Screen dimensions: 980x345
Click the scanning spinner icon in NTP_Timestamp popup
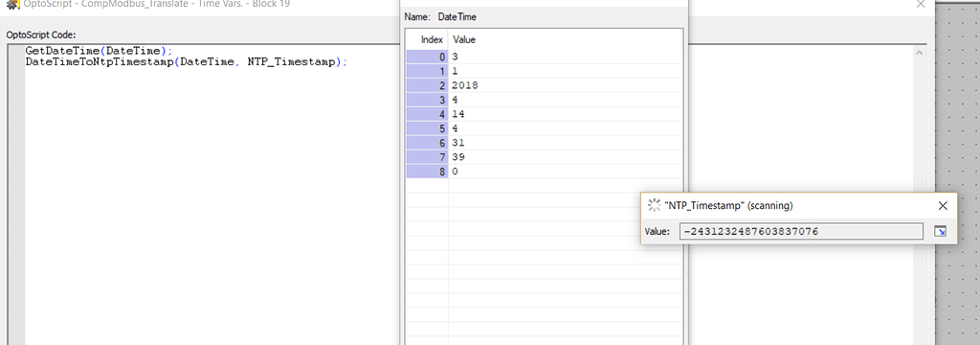654,205
